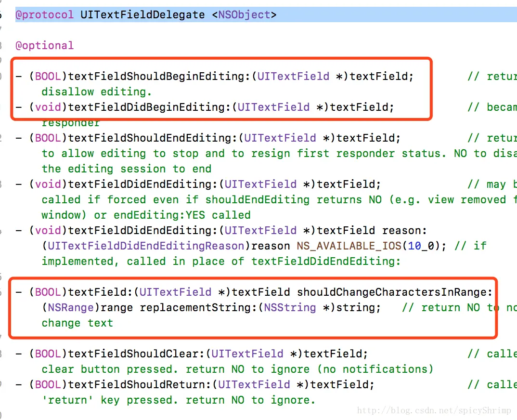Click shouldChangeCharactersInRange: label

pyautogui.click(x=395, y=292)
